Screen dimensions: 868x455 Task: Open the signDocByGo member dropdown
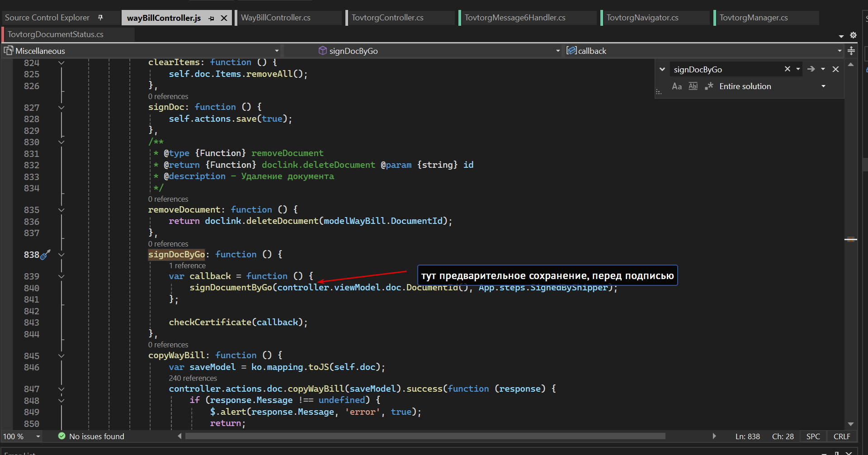(x=558, y=51)
